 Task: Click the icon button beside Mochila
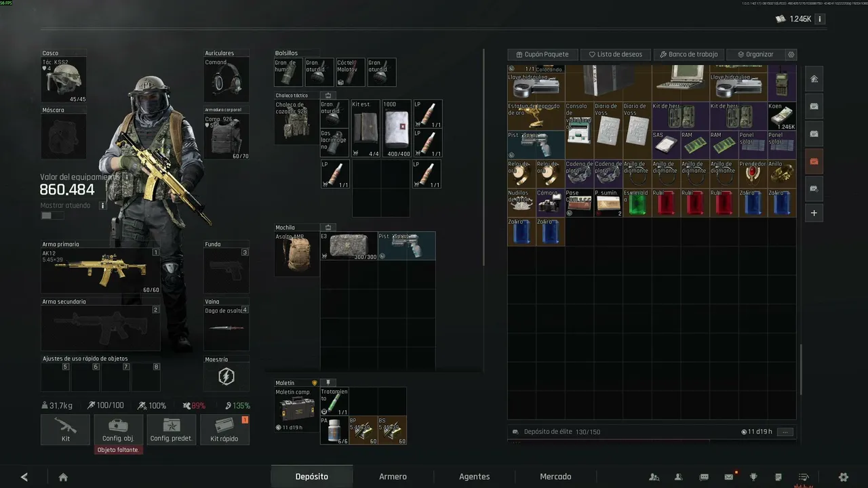(328, 228)
